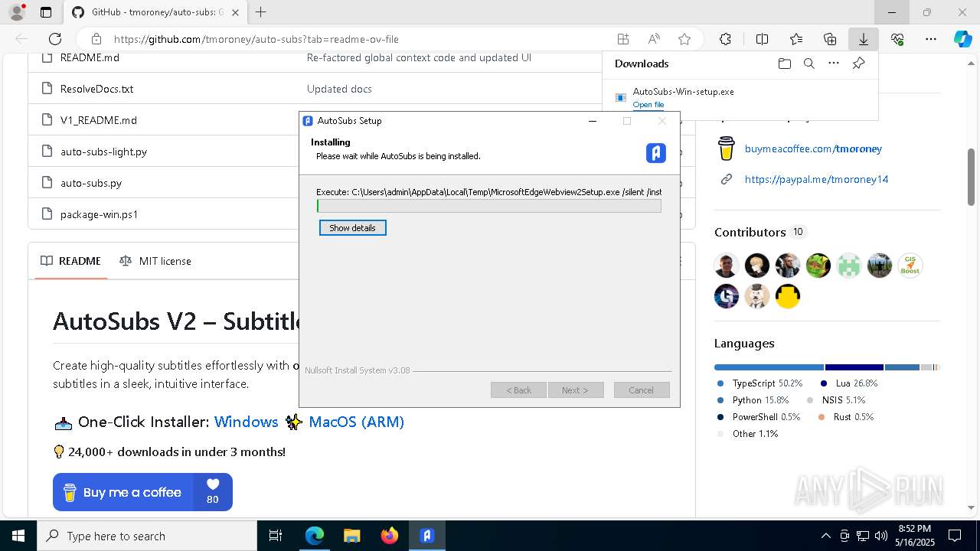Viewport: 980px width, 551px height.
Task: Click Python 15.8% language link
Action: pos(753,399)
